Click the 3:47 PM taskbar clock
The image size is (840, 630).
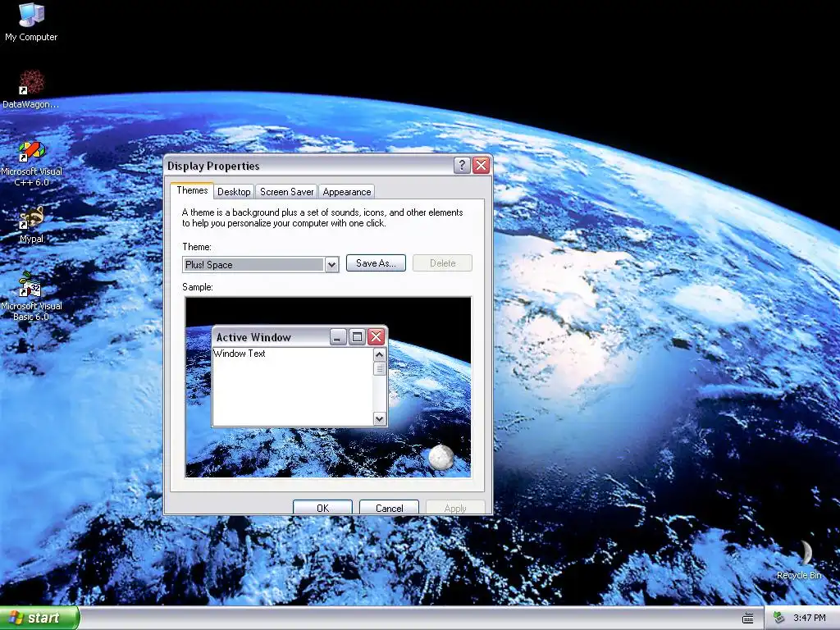click(x=810, y=619)
